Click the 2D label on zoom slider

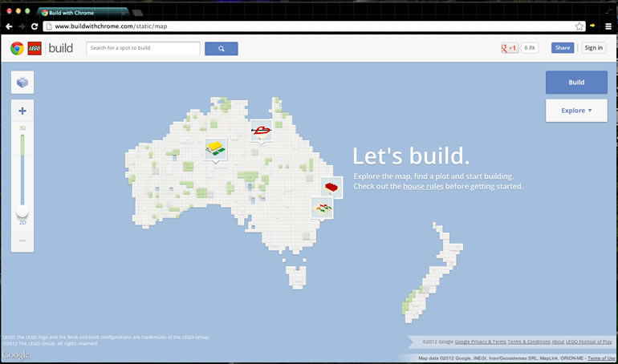pyautogui.click(x=22, y=223)
